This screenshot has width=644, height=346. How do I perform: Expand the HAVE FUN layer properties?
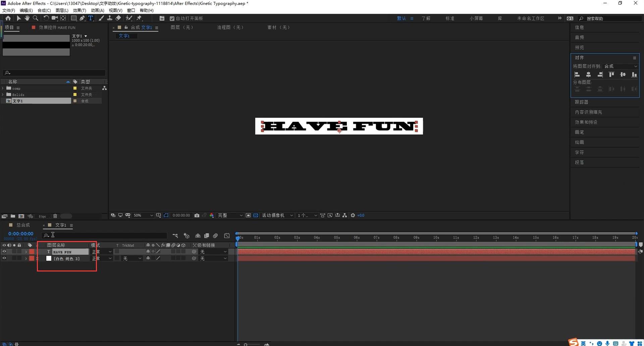coord(26,252)
